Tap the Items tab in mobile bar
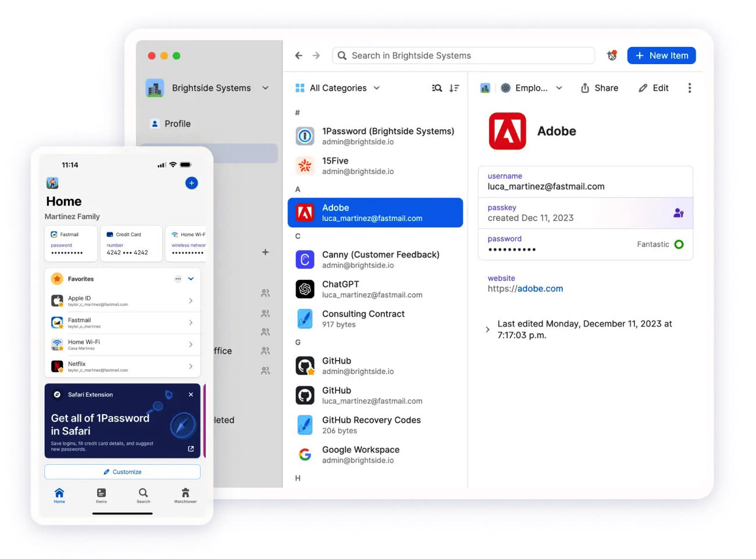Screen dimensions: 756x559 click(x=101, y=495)
